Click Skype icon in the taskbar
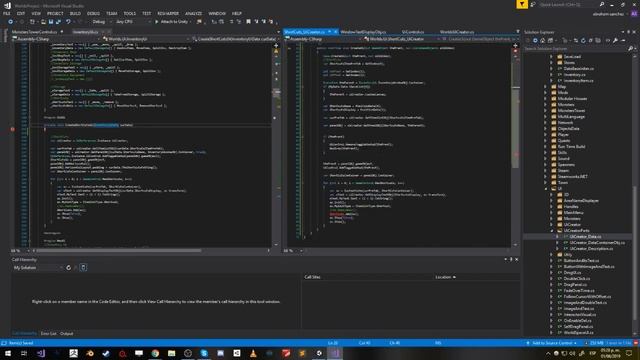The image size is (640, 360). (x=204, y=353)
